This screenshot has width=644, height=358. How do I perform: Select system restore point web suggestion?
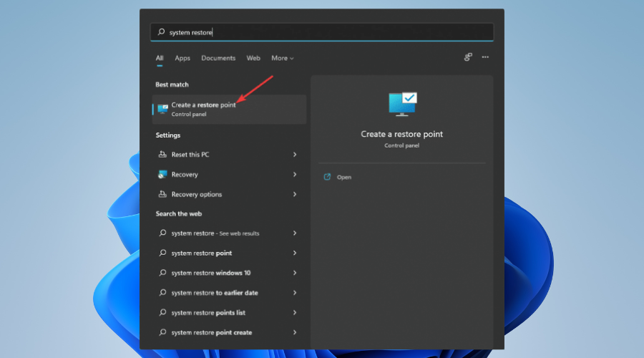(x=202, y=253)
